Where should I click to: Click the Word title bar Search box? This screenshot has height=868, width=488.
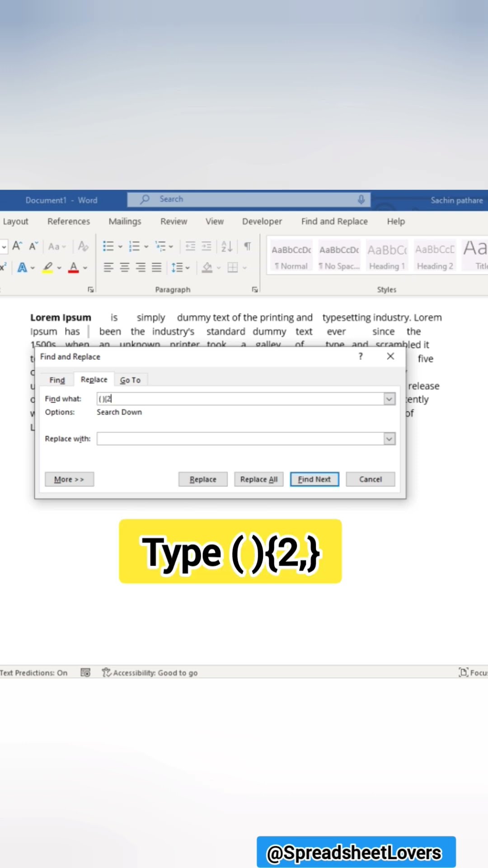tap(249, 199)
